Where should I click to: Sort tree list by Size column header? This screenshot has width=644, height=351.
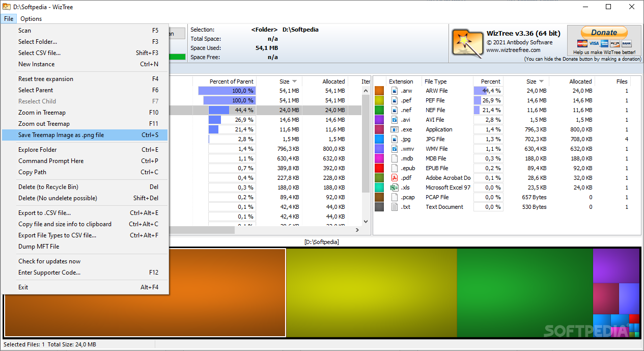(279, 82)
